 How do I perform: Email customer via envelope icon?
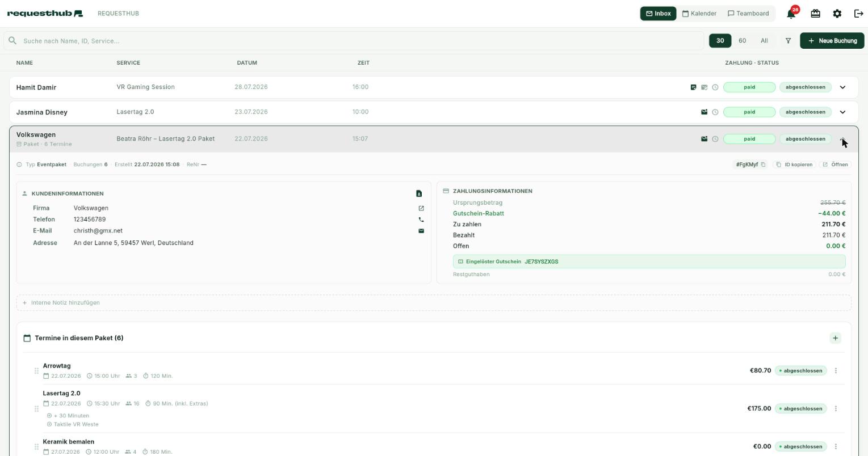[x=421, y=231]
